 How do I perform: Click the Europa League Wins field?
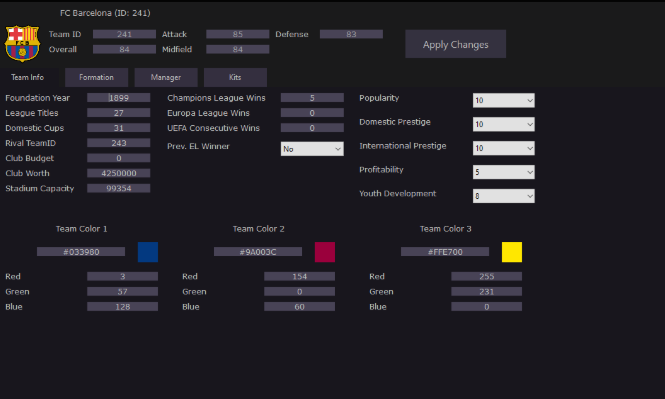pyautogui.click(x=312, y=113)
